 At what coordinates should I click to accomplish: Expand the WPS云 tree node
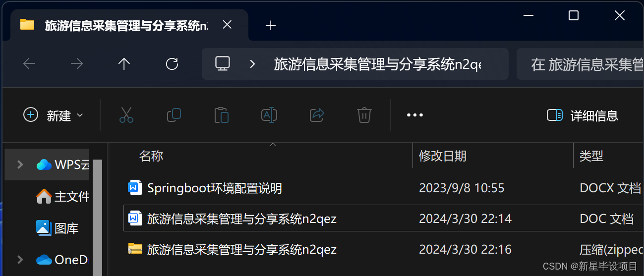20,165
